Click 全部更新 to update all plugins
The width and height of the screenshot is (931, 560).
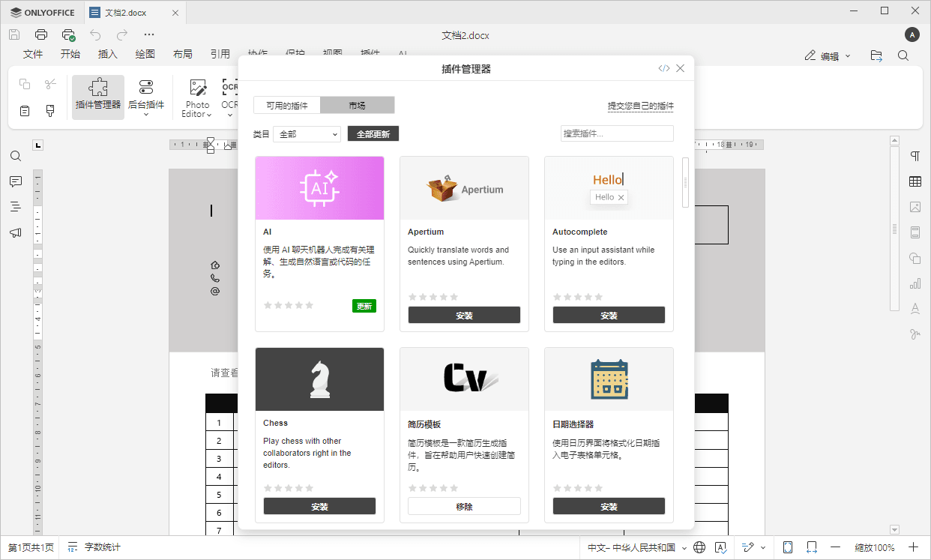click(373, 133)
